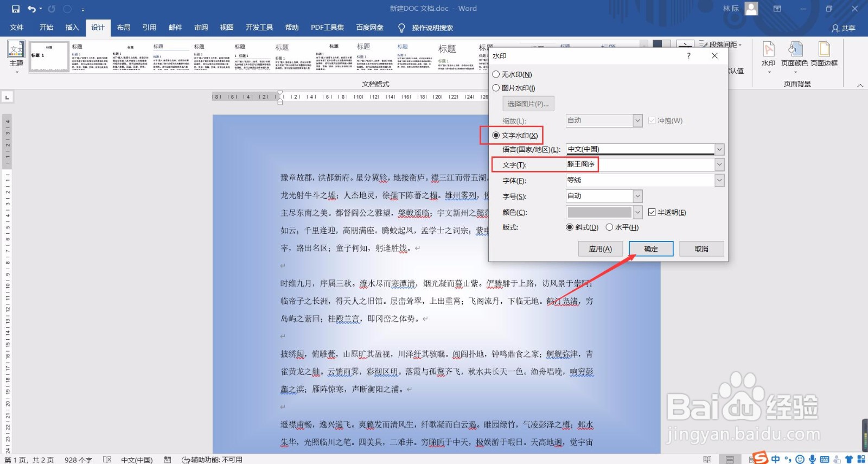The width and height of the screenshot is (868, 464).
Task: Open the 页面颜色 page color menu
Action: pyautogui.click(x=795, y=56)
